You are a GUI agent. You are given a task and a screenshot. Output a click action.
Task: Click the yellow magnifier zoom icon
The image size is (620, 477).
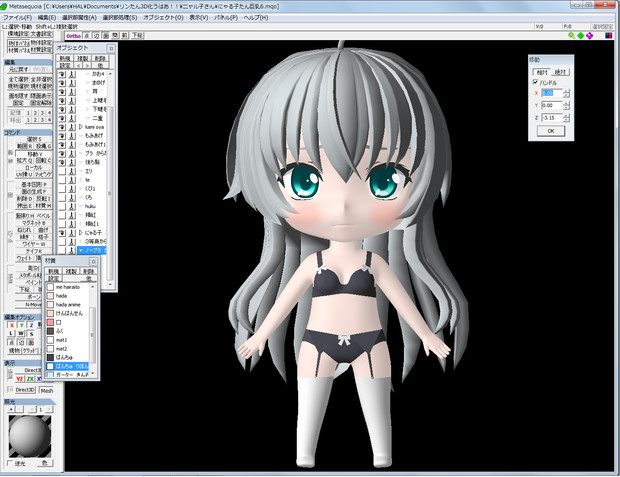(571, 36)
